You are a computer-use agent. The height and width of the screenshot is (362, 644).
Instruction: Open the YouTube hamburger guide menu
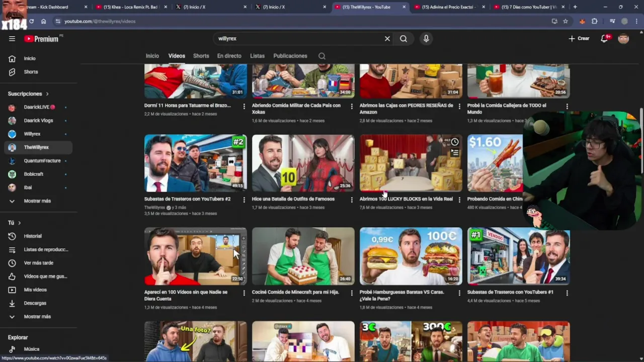12,39
